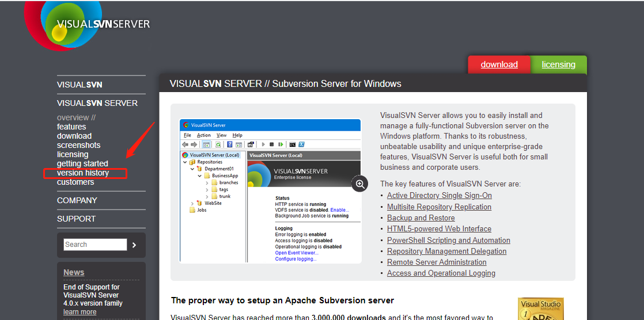Collapse BusinessApp node in embedded tree
Screen dimensions: 644x320
coord(200,176)
